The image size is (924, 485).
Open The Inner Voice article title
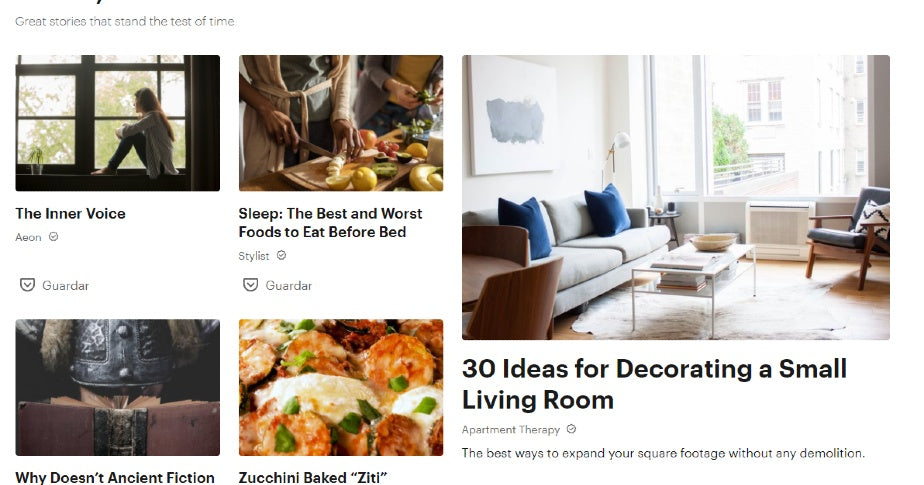(70, 213)
